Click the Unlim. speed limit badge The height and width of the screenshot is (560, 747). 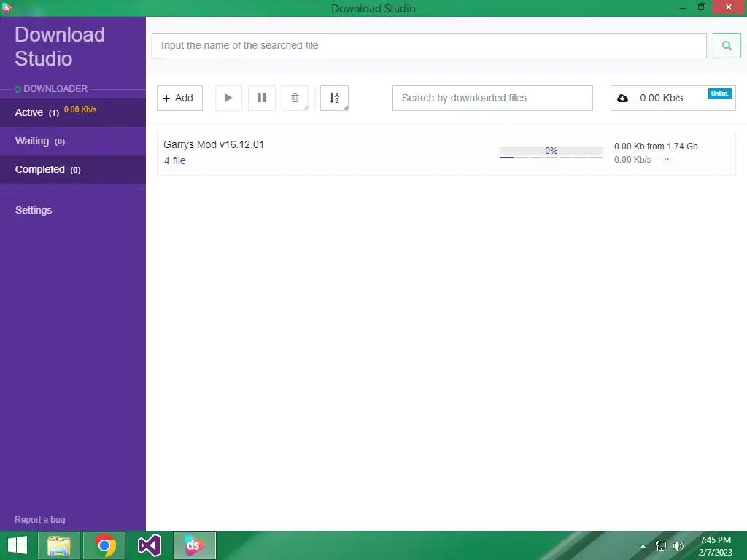[x=719, y=93]
